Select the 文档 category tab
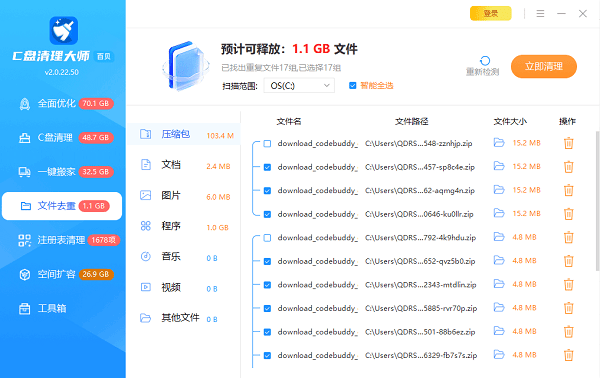 pyautogui.click(x=184, y=165)
